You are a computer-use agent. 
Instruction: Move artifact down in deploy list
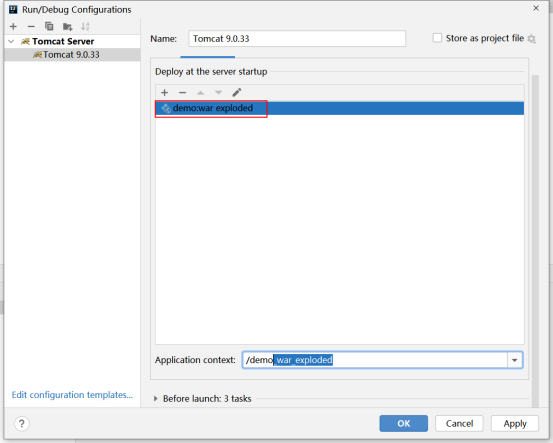(x=219, y=93)
